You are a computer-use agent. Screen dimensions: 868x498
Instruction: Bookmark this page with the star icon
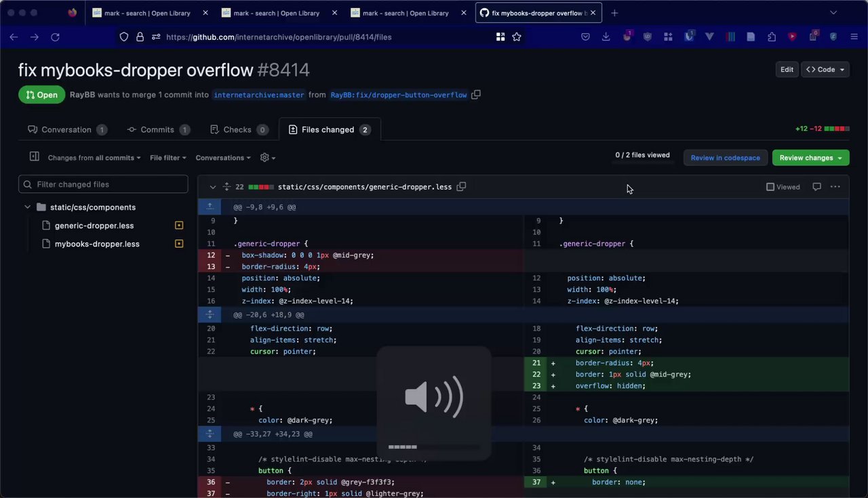517,37
